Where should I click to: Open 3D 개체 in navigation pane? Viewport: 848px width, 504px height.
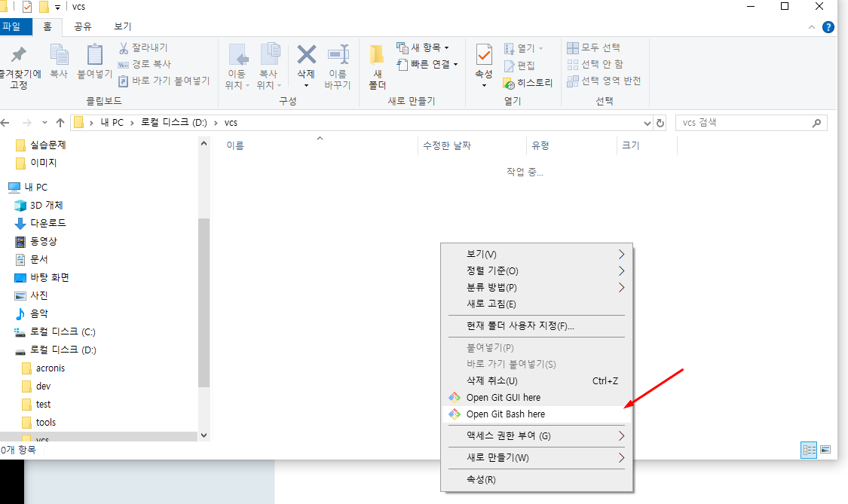39,206
